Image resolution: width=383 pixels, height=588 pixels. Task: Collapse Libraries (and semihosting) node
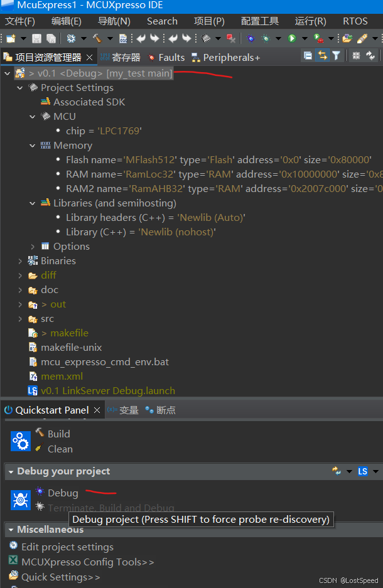click(x=33, y=203)
